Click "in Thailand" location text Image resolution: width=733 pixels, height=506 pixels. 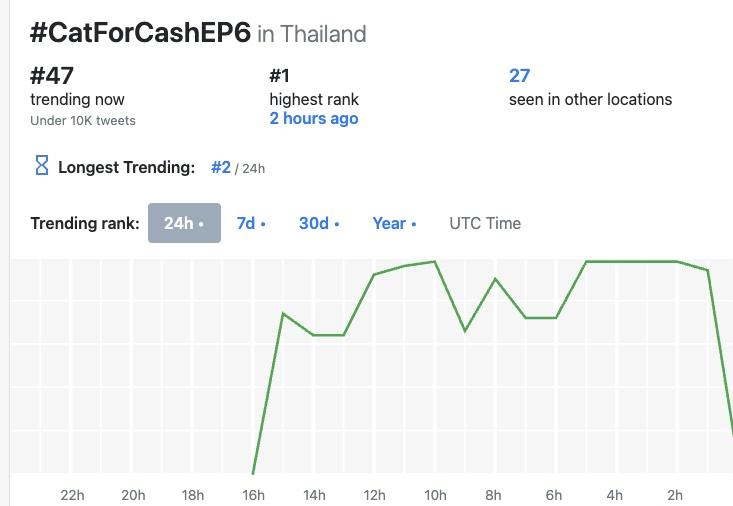312,34
